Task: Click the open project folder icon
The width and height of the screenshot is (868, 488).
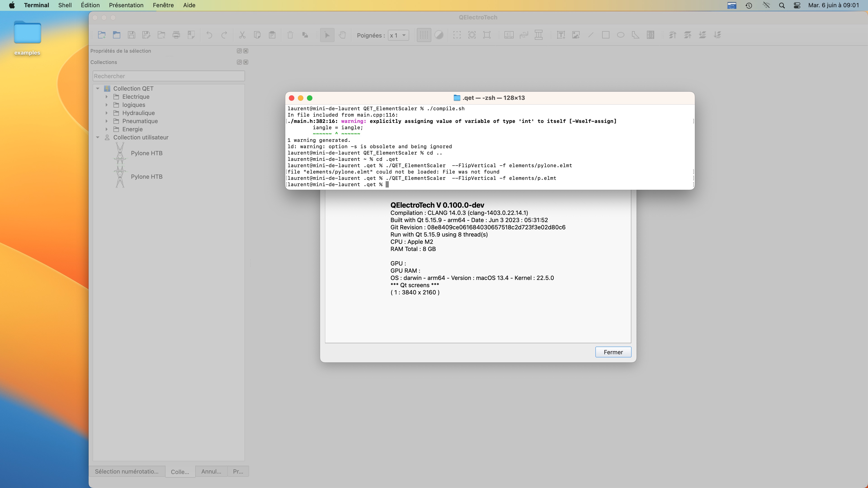Action: coord(117,35)
